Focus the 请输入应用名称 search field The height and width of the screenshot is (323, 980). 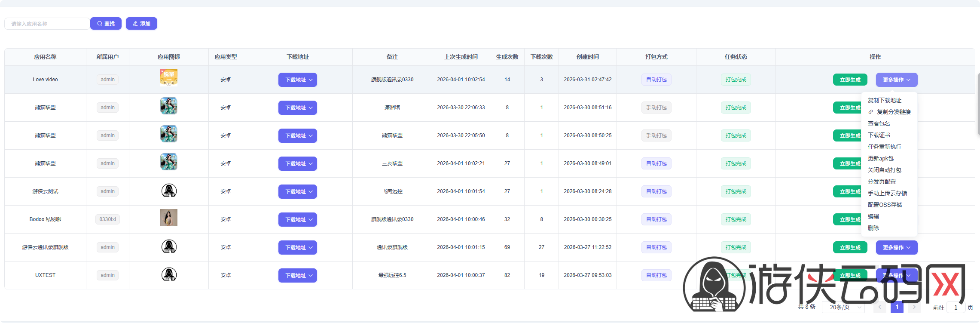pos(47,24)
